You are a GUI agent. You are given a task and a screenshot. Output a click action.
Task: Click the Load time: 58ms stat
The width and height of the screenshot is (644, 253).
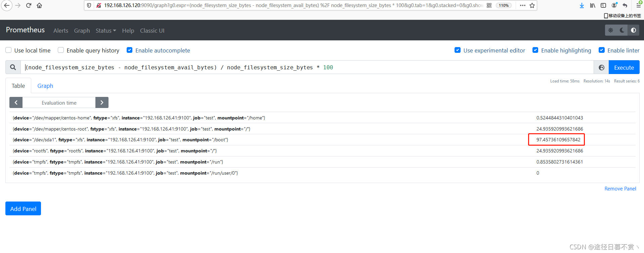pyautogui.click(x=565, y=81)
